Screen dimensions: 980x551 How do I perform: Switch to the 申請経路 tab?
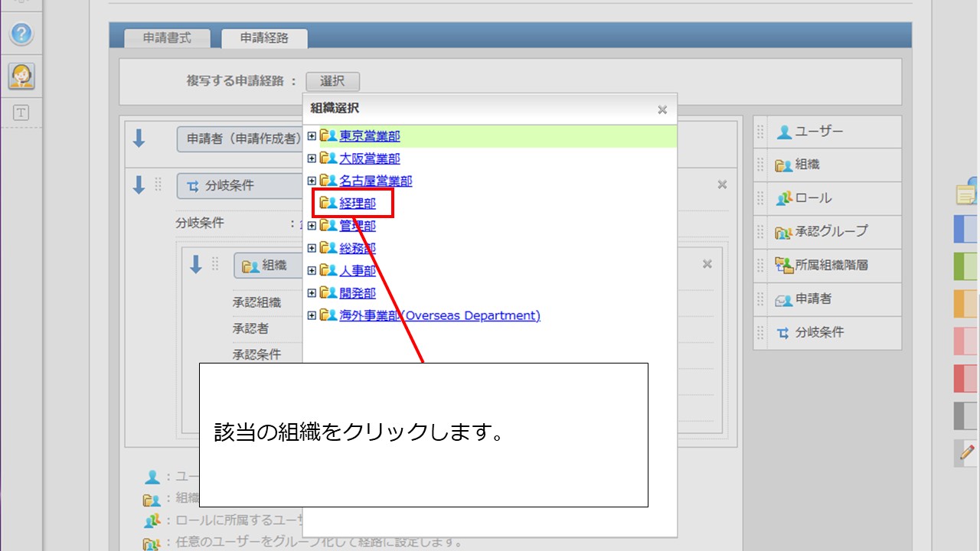[x=264, y=37]
